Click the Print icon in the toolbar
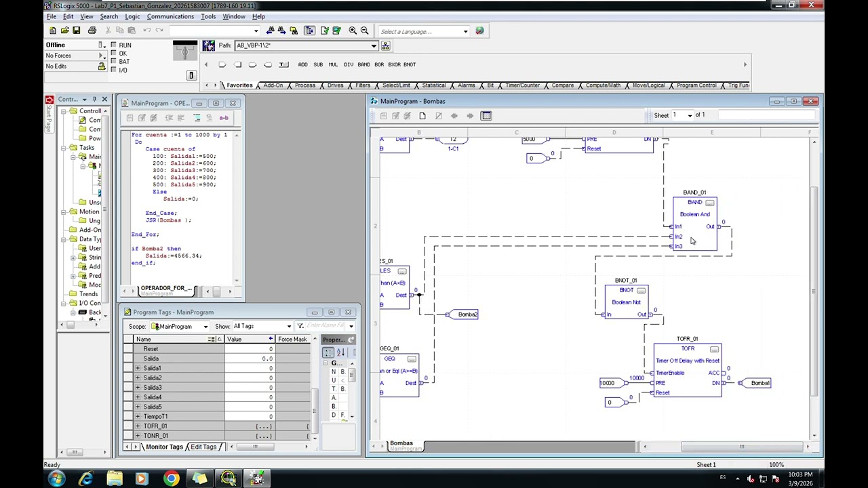 pos(92,30)
